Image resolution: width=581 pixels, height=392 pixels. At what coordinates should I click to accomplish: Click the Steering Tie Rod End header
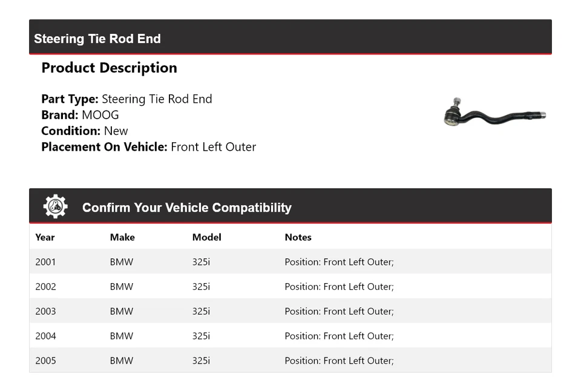coord(97,39)
